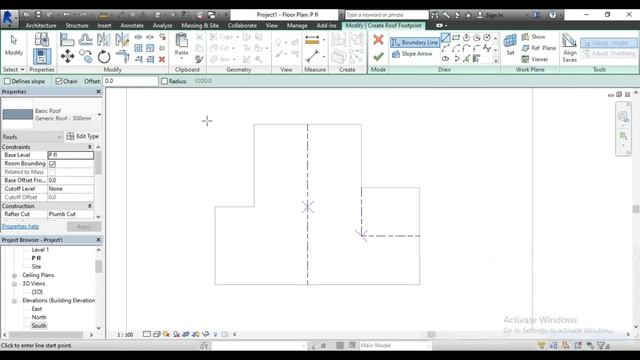Collapse the Construction section
This screenshot has height=360, width=640.
(x=90, y=206)
